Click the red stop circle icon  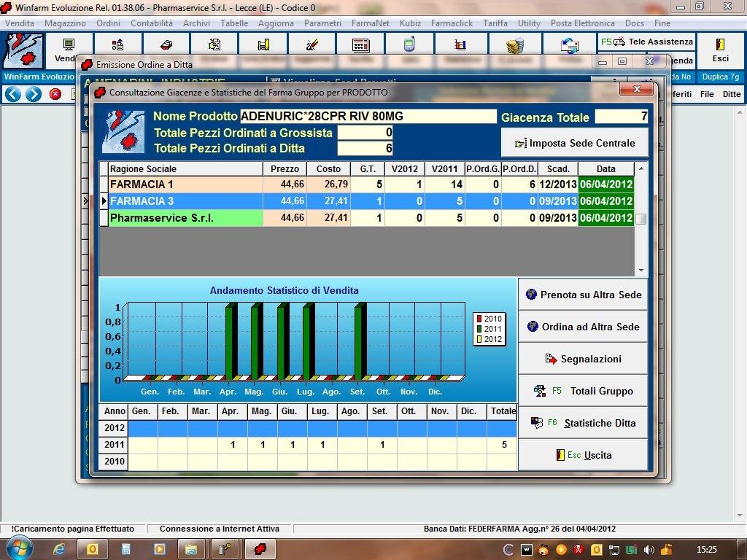tap(55, 94)
